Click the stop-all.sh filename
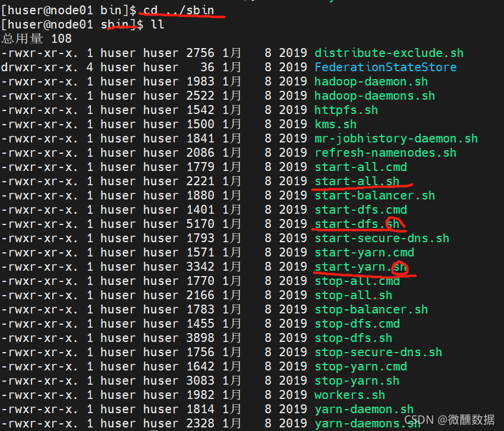504x431 pixels. [353, 296]
